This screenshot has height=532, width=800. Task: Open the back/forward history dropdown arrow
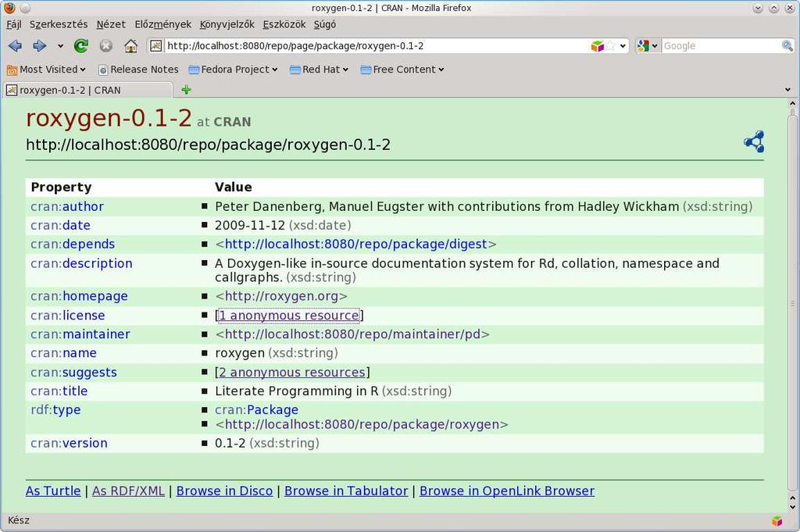point(60,46)
